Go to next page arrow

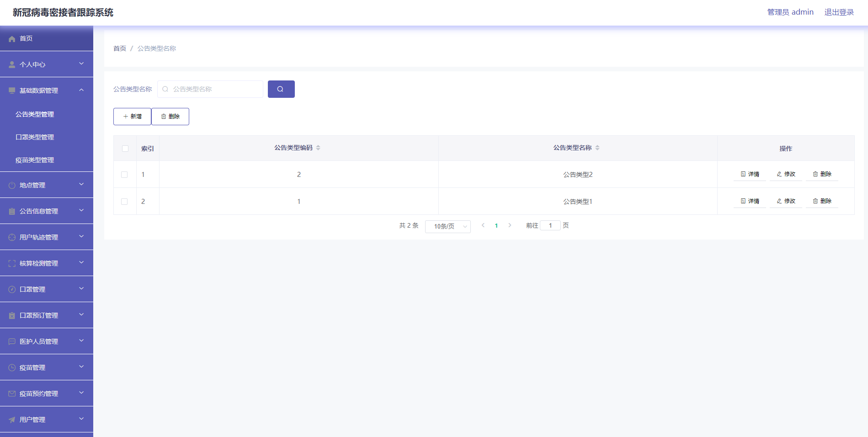click(510, 225)
